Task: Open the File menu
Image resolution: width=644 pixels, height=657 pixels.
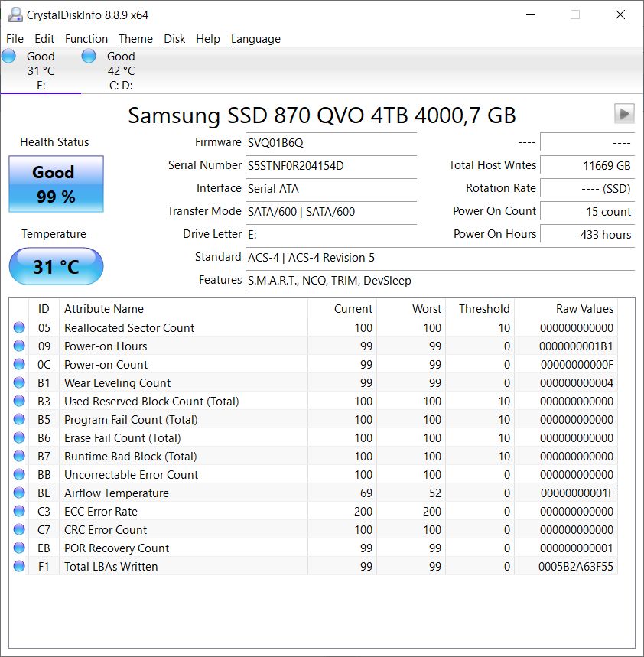Action: (15, 39)
